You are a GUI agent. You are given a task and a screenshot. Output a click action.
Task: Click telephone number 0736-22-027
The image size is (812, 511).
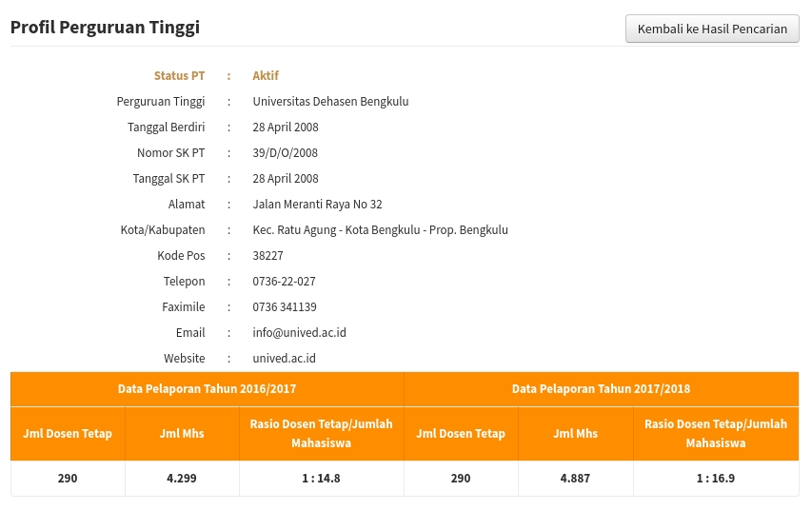pyautogui.click(x=284, y=282)
